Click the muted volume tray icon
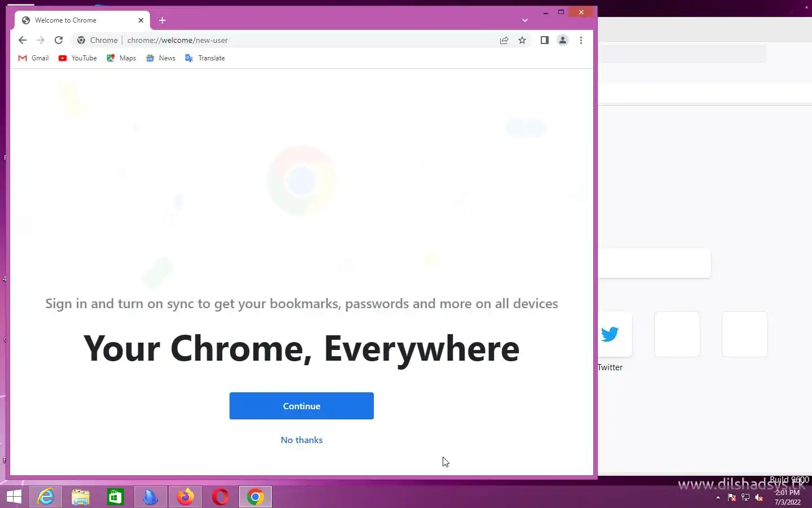Viewport: 812px width, 508px height. coord(759,497)
